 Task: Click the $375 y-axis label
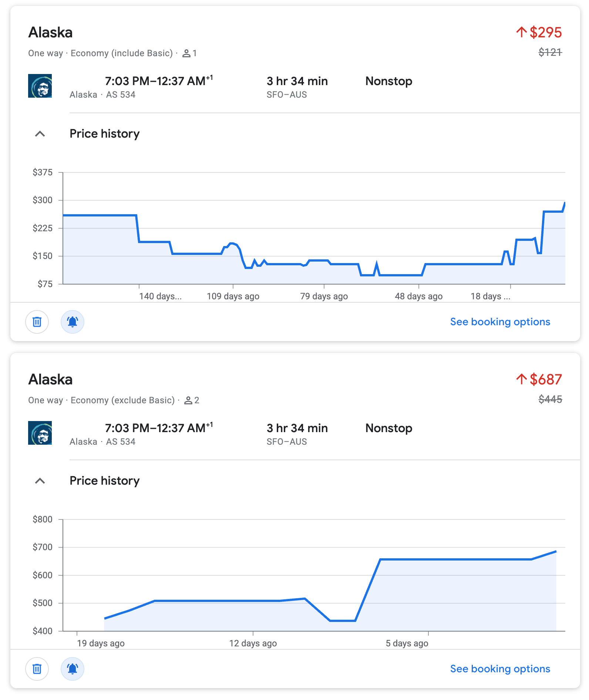[43, 172]
